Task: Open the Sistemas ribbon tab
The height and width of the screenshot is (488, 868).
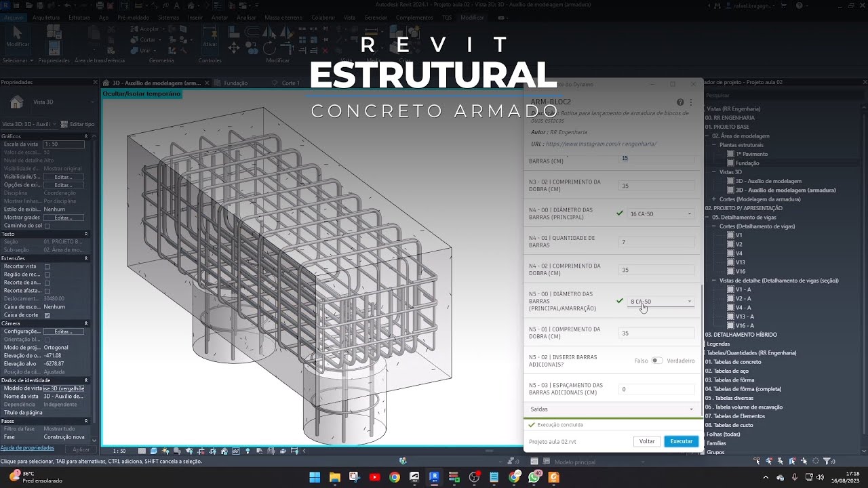Action: pyautogui.click(x=169, y=18)
